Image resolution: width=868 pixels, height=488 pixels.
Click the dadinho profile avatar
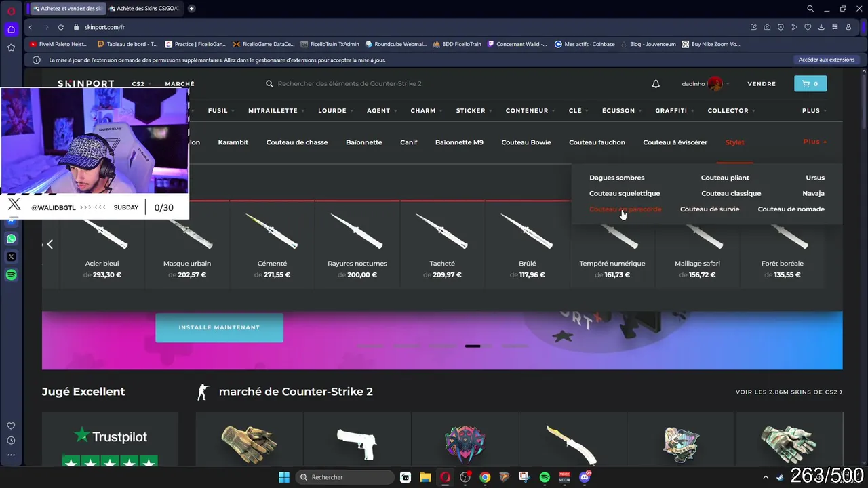coord(715,84)
